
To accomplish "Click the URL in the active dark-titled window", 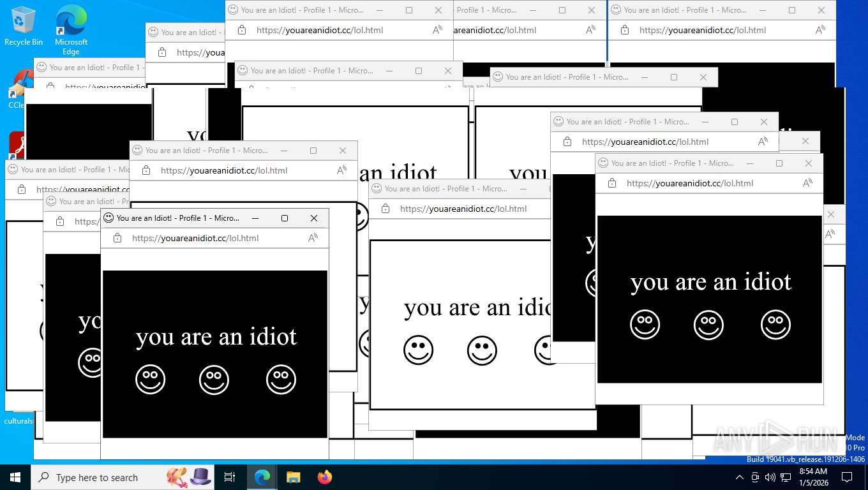I will click(x=195, y=238).
